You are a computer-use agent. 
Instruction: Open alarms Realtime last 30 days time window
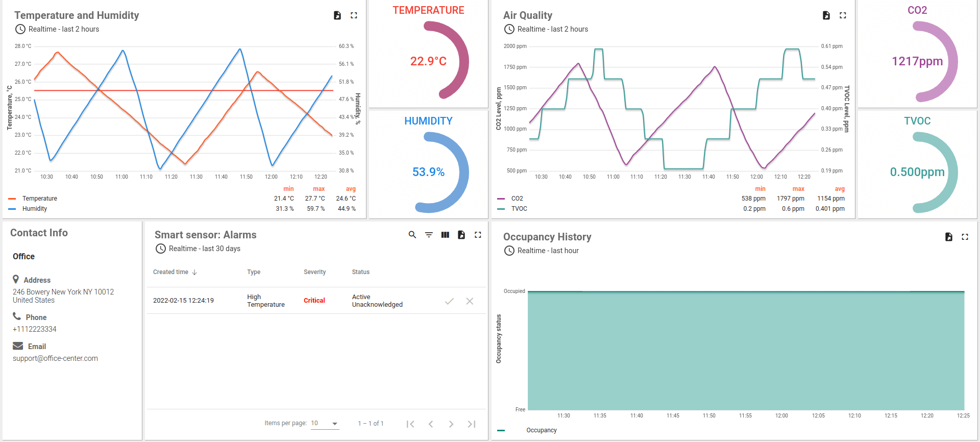204,249
